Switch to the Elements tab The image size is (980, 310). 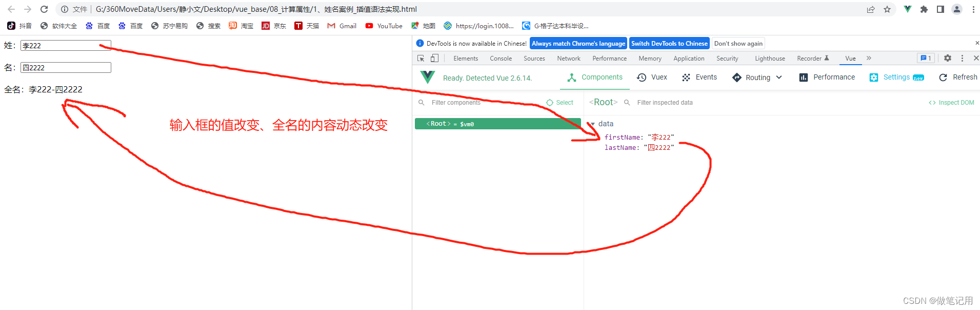click(x=466, y=59)
